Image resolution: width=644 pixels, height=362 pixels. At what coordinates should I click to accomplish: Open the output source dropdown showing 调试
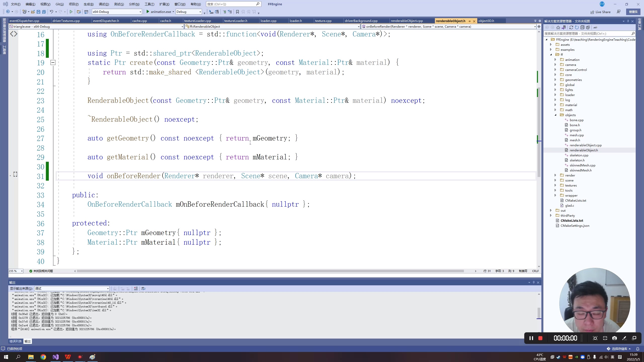point(108,289)
